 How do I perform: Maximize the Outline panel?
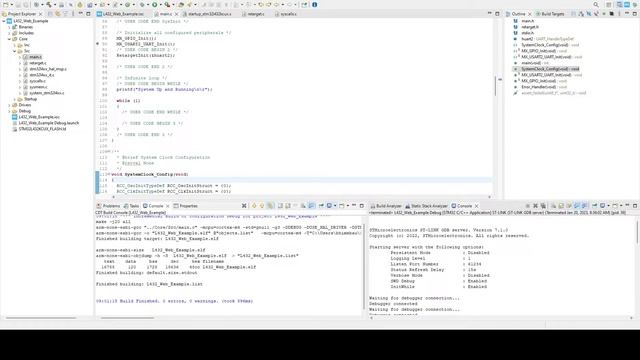coord(635,13)
